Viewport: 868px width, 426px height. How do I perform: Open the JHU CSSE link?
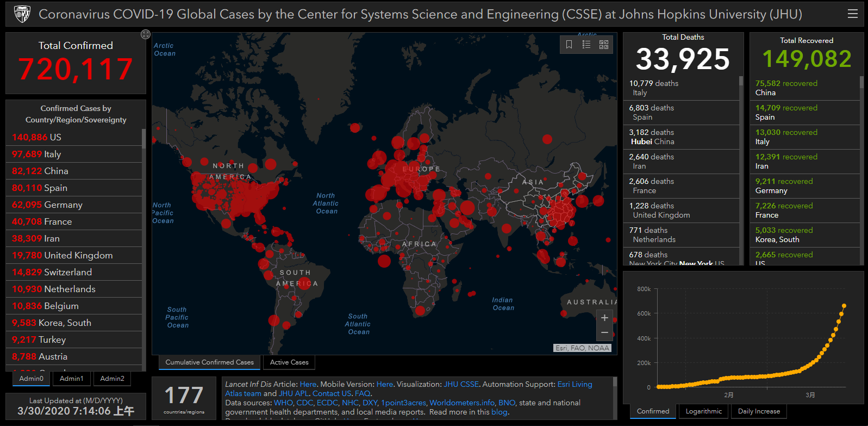(x=461, y=384)
